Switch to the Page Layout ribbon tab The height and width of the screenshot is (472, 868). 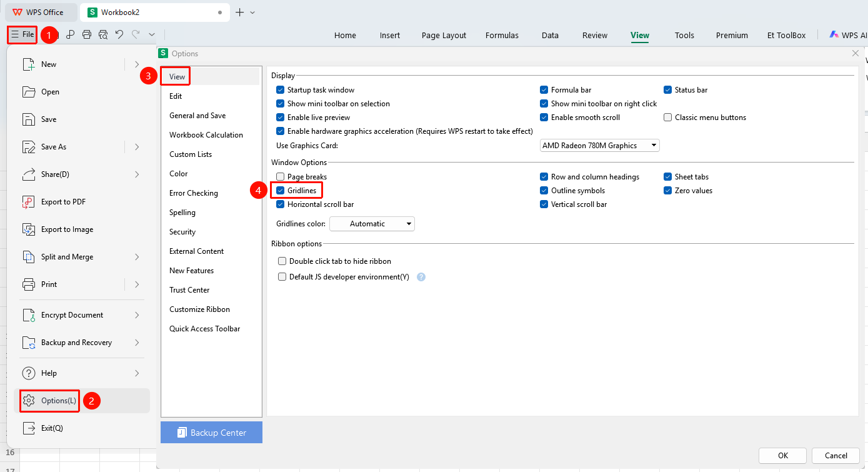tap(444, 36)
